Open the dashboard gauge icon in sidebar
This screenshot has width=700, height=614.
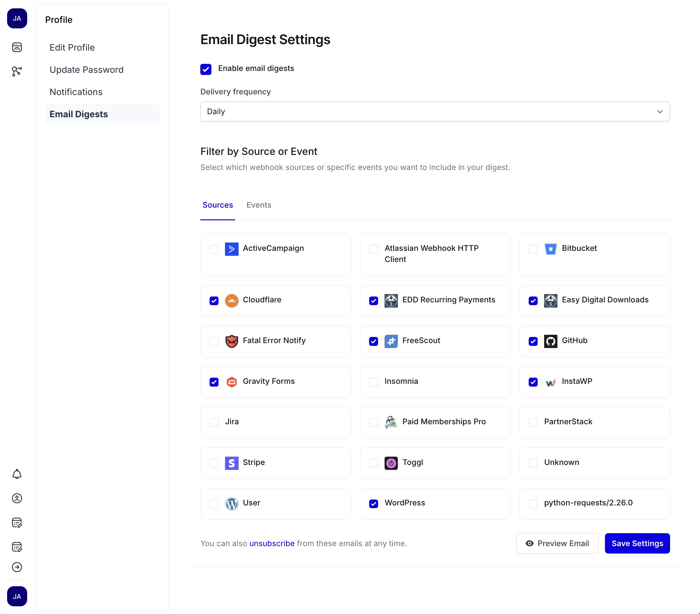17,47
